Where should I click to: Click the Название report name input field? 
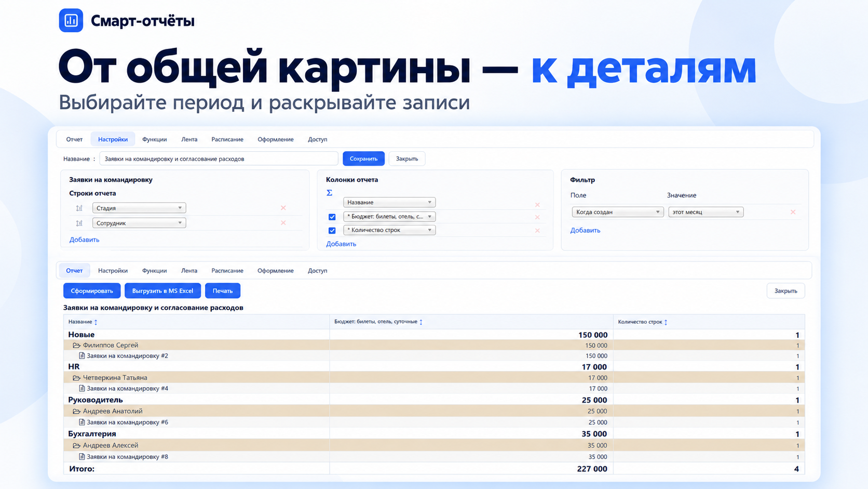tap(219, 158)
